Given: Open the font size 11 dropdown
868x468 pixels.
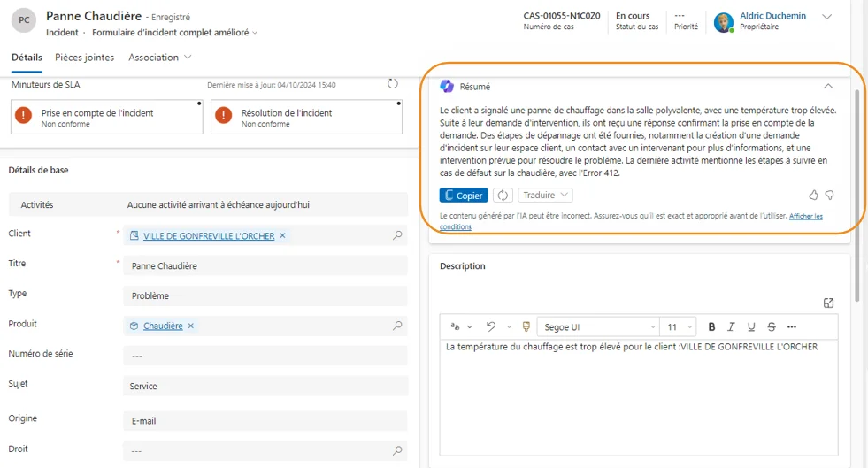Looking at the screenshot, I should [x=680, y=327].
